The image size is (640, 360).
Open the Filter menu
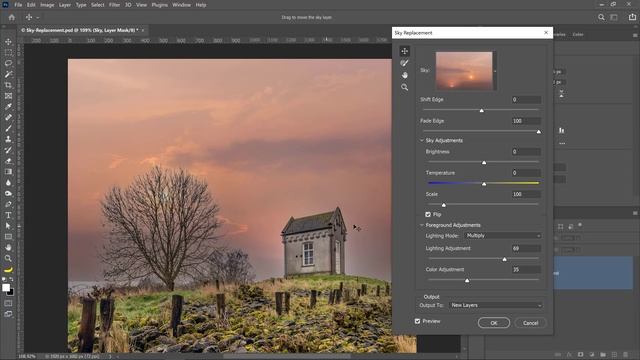pyautogui.click(x=114, y=5)
